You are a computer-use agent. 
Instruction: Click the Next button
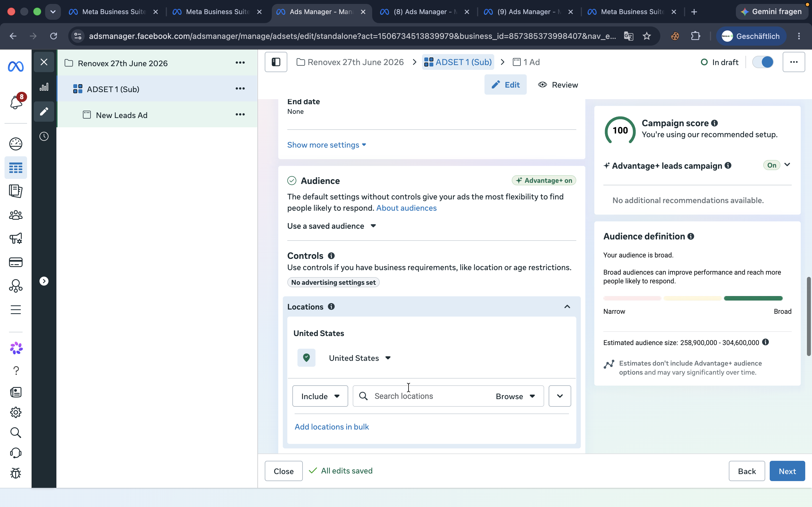(x=787, y=471)
